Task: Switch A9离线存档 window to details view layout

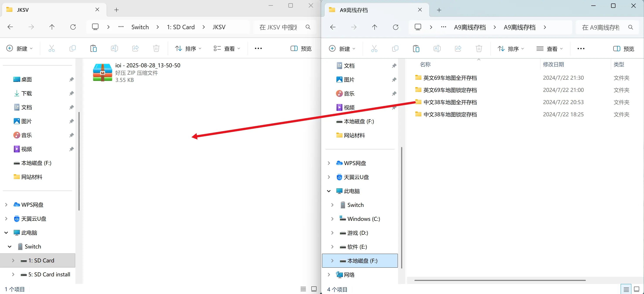Action: [x=626, y=289]
